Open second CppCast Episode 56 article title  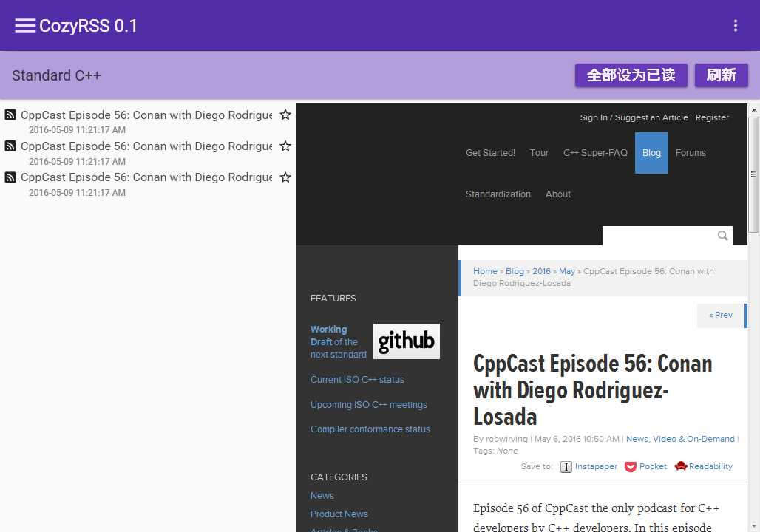(x=146, y=146)
